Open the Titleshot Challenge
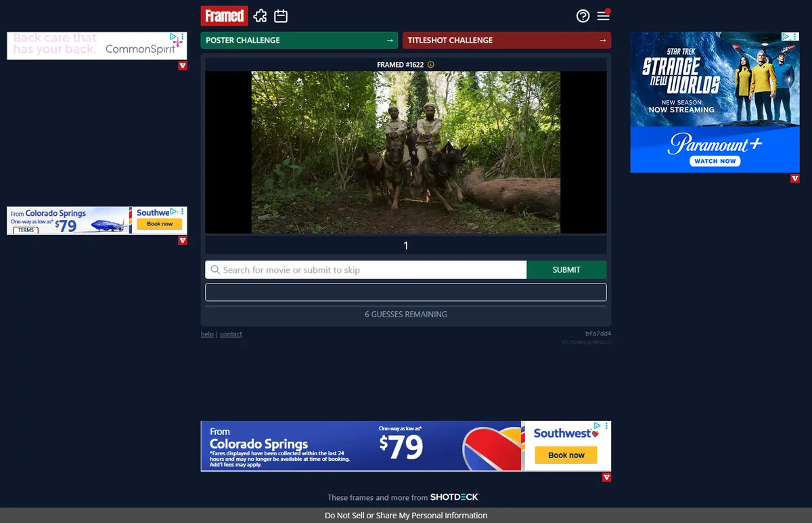The image size is (812, 523). coord(507,40)
